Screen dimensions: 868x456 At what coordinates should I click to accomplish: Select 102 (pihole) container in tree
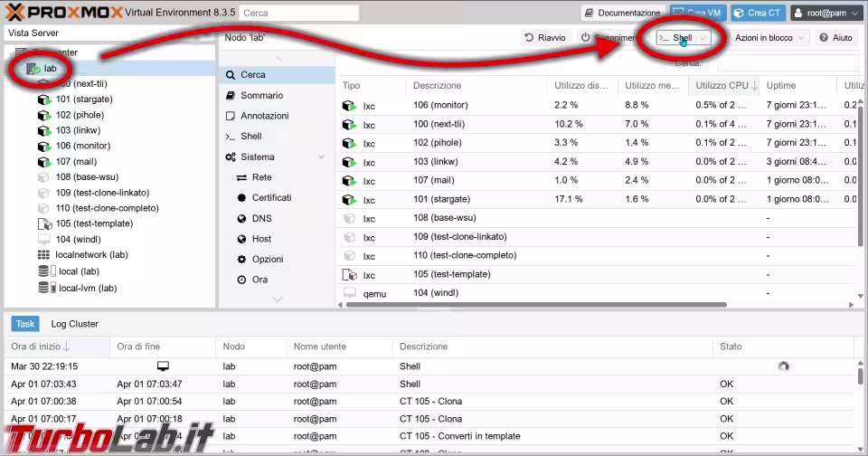coord(80,115)
